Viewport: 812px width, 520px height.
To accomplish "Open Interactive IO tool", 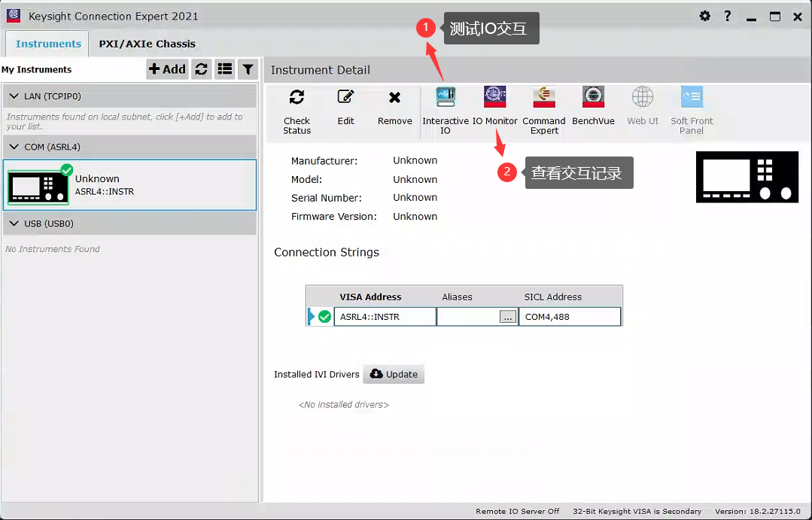I will [446, 111].
